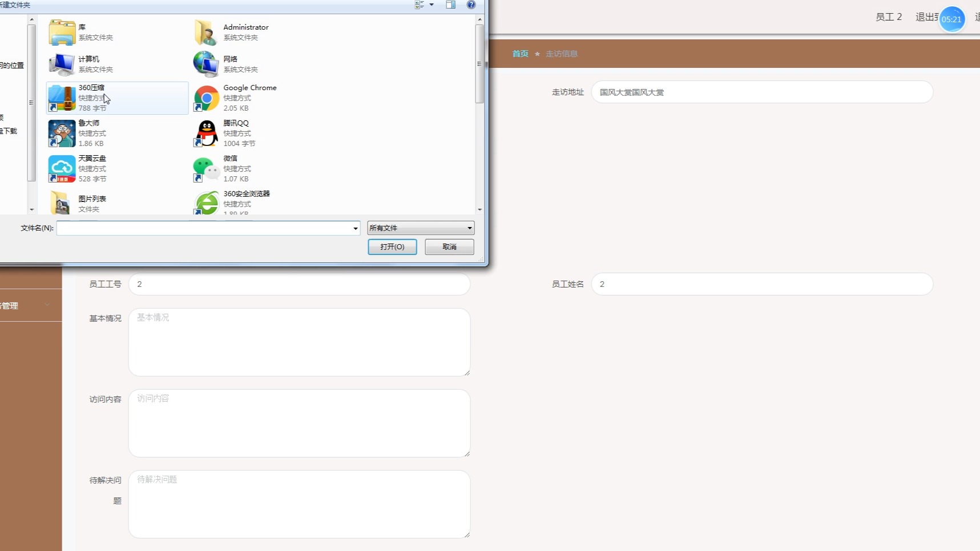Select the 鲁大师 shortcut icon
Image resolution: width=980 pixels, height=551 pixels.
click(x=62, y=133)
